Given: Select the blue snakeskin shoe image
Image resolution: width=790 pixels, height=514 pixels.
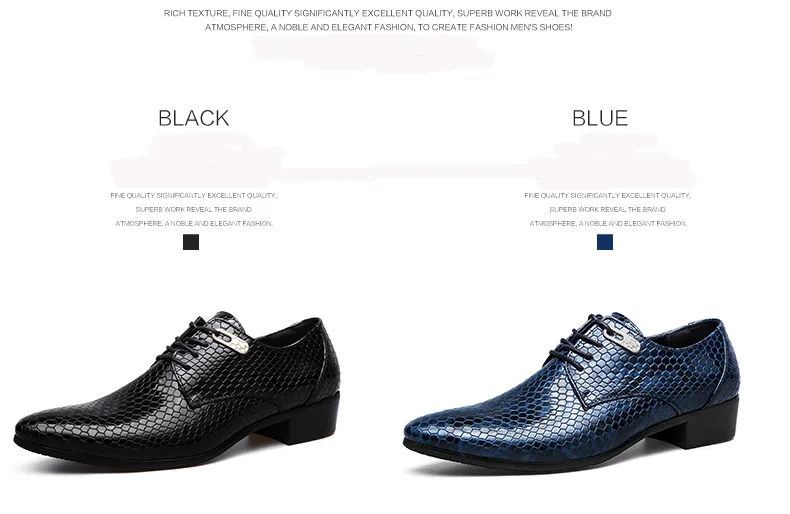Looking at the screenshot, I should (x=571, y=391).
